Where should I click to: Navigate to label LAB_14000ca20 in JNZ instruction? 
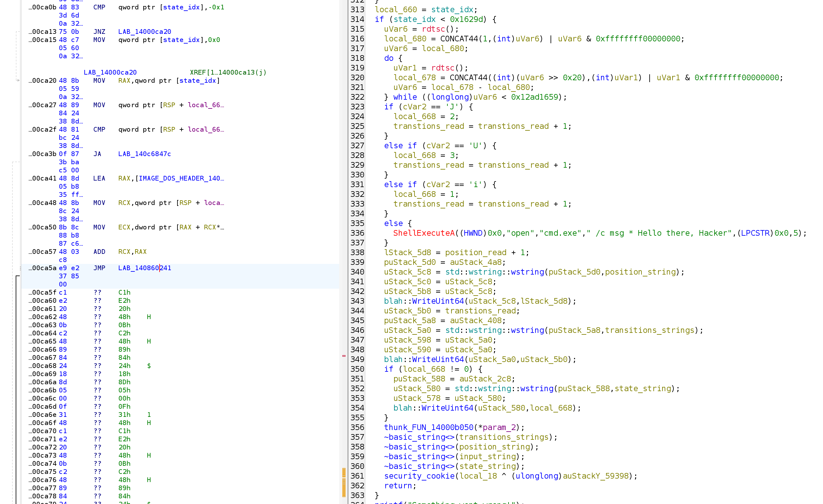[x=144, y=31]
